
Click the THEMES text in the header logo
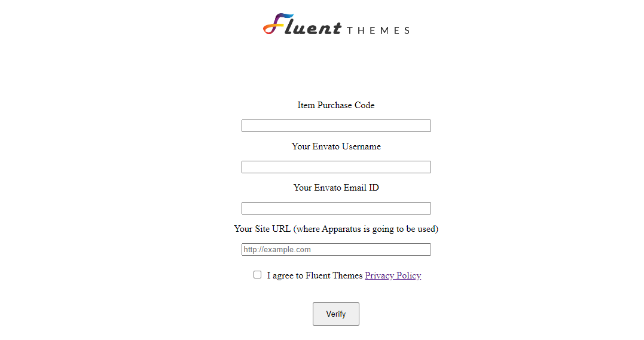click(x=378, y=30)
